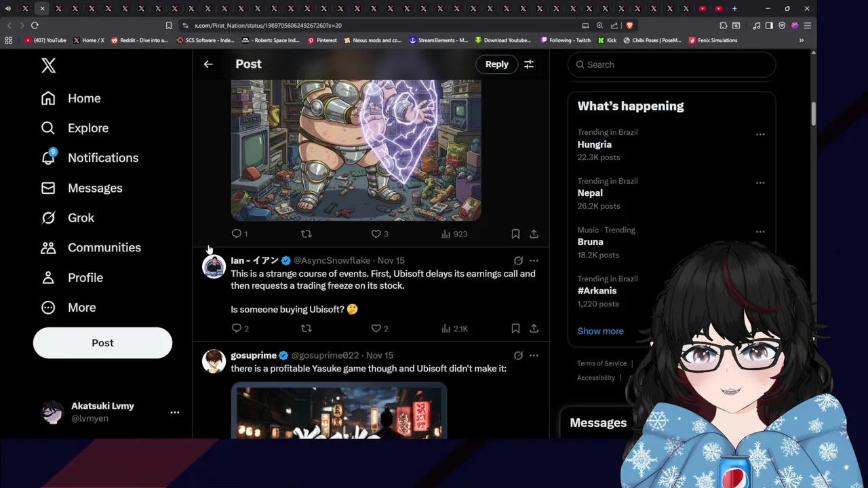868x488 pixels.
Task: Like Ian's post with 2 likes
Action: 380,329
